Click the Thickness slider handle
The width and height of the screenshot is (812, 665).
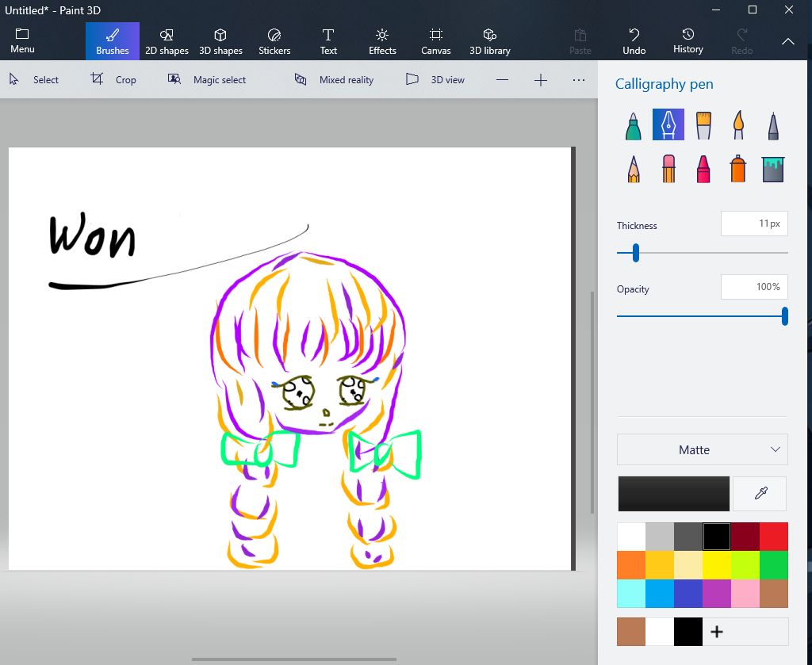pos(635,253)
